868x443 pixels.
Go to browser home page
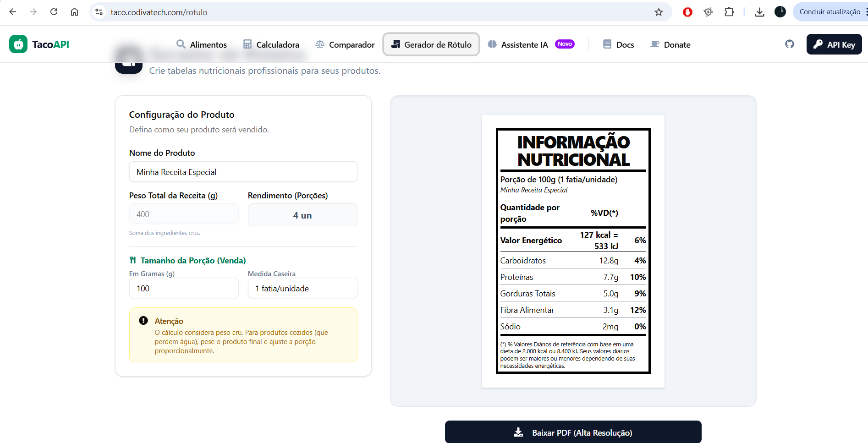click(x=74, y=12)
